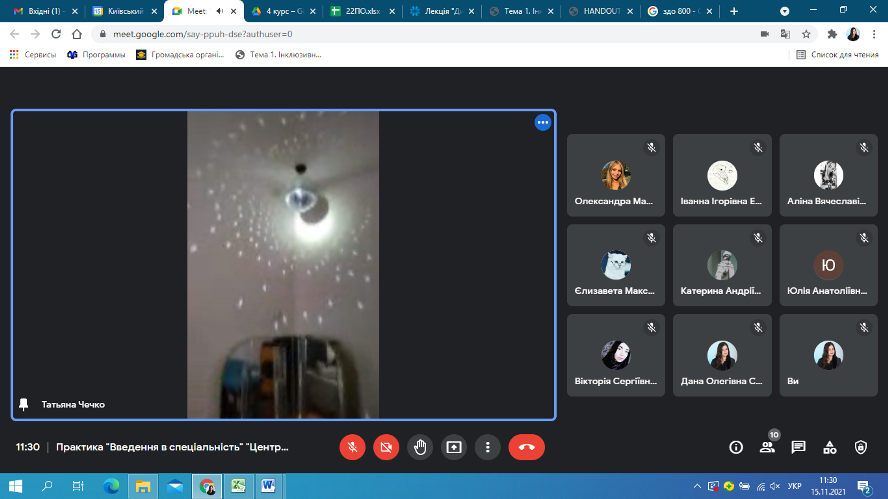Image resolution: width=888 pixels, height=499 pixels.
Task: Open the Сервисы apps bookmark
Action: click(x=33, y=54)
